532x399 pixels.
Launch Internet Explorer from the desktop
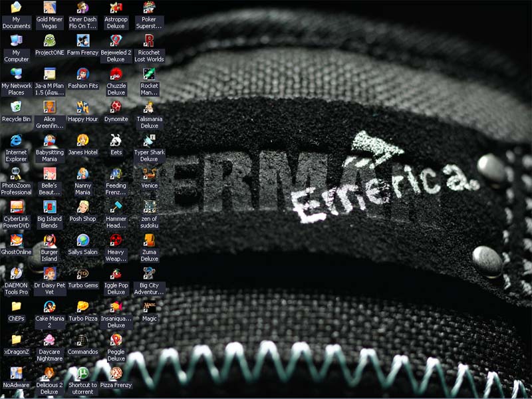(16, 140)
